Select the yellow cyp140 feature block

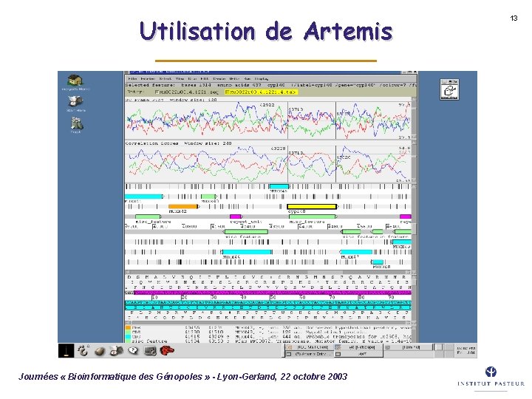(x=312, y=207)
